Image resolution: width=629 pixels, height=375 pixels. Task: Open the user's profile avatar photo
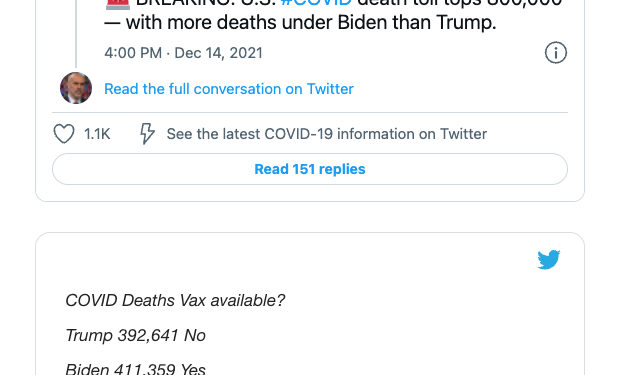(76, 88)
